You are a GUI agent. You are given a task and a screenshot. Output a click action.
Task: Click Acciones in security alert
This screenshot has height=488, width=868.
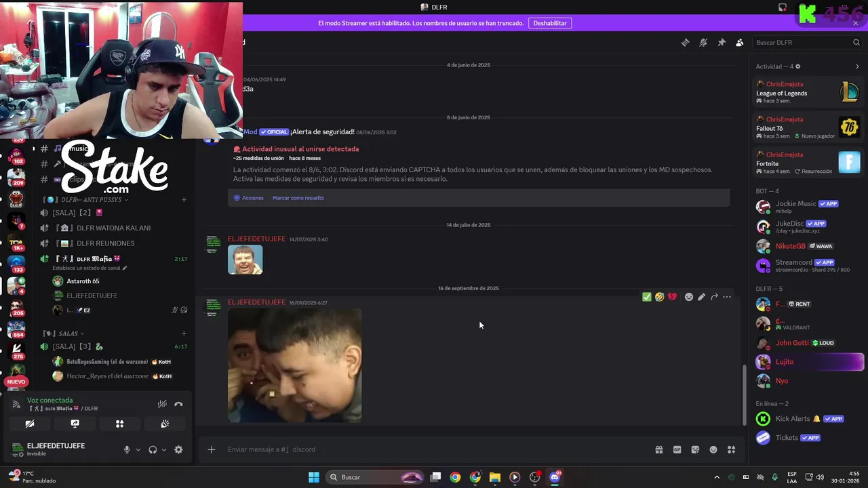coord(248,198)
